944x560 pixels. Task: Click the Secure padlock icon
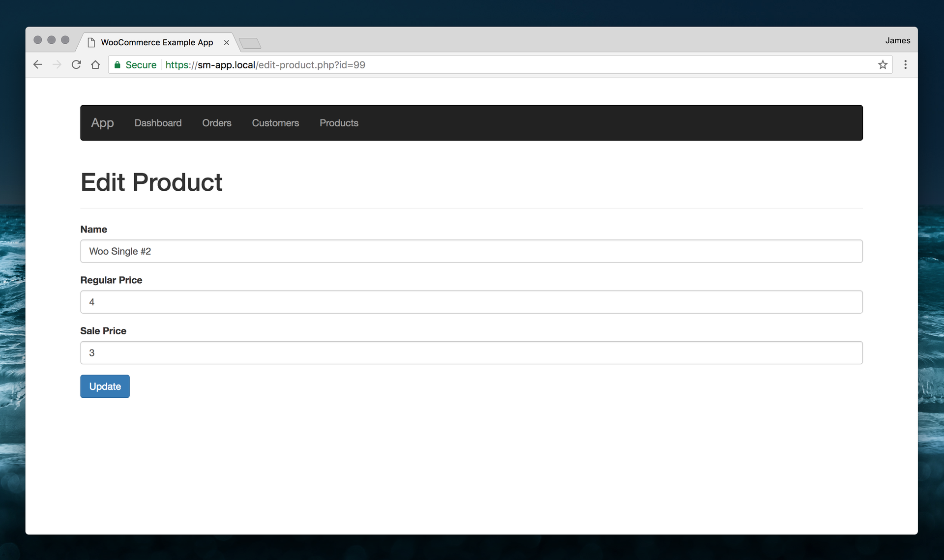pos(117,64)
